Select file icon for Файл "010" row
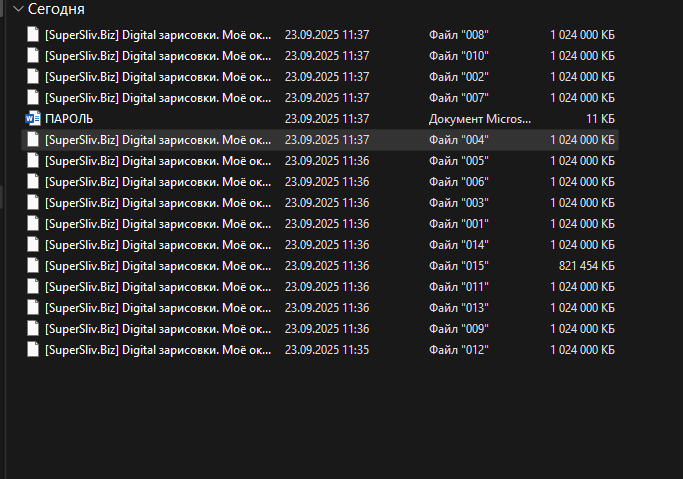 pyautogui.click(x=33, y=55)
